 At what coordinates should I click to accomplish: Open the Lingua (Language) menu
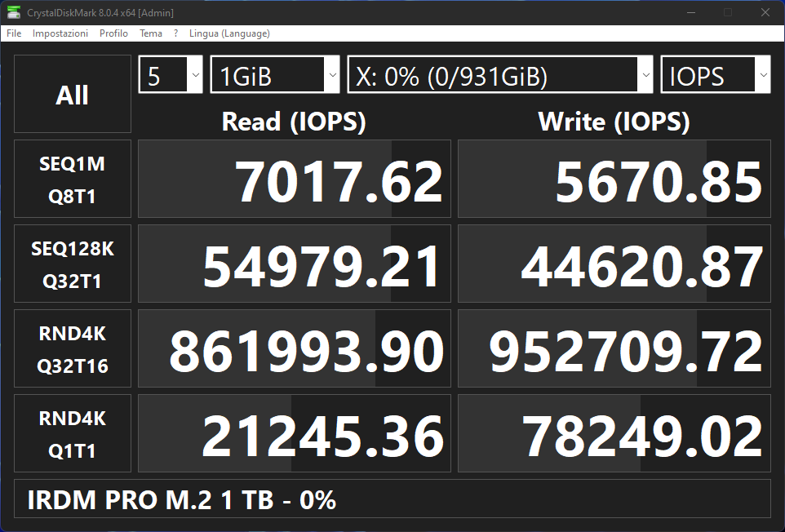tap(229, 33)
